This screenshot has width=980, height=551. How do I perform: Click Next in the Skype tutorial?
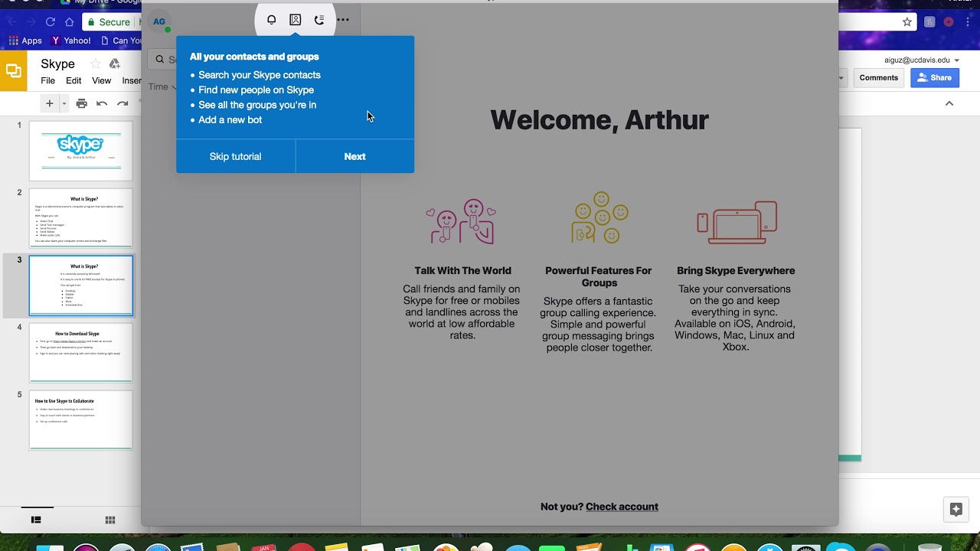coord(354,156)
